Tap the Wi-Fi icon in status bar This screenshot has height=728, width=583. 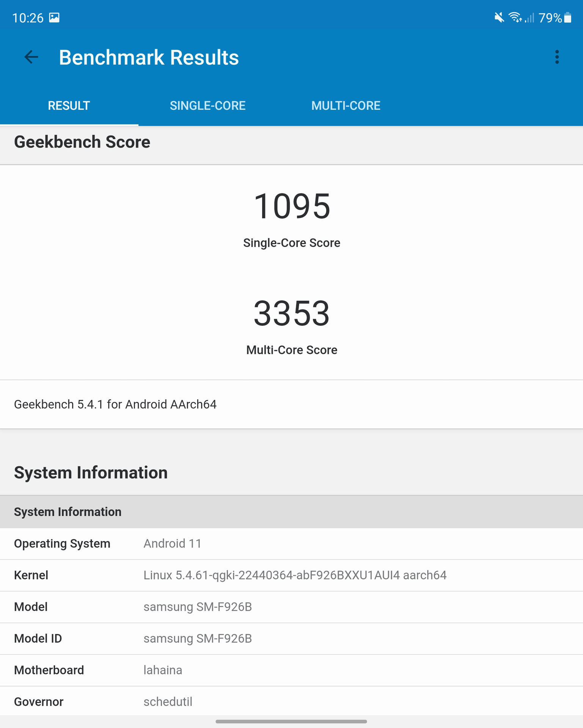click(x=515, y=17)
